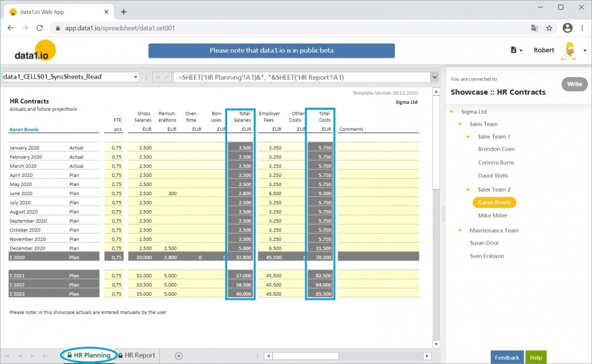This screenshot has height=364, width=592.
Task: Select the HR Planning sheet tab
Action: point(89,355)
